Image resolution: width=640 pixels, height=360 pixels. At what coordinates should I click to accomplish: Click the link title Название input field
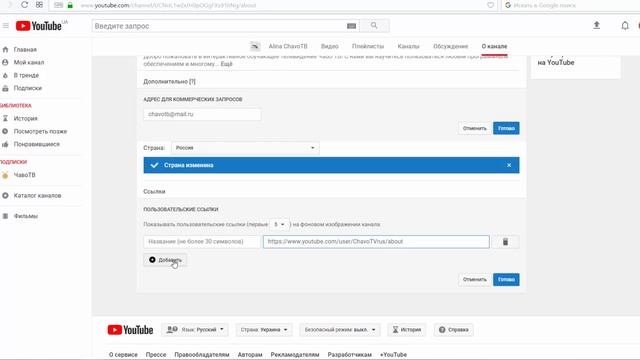[202, 242]
